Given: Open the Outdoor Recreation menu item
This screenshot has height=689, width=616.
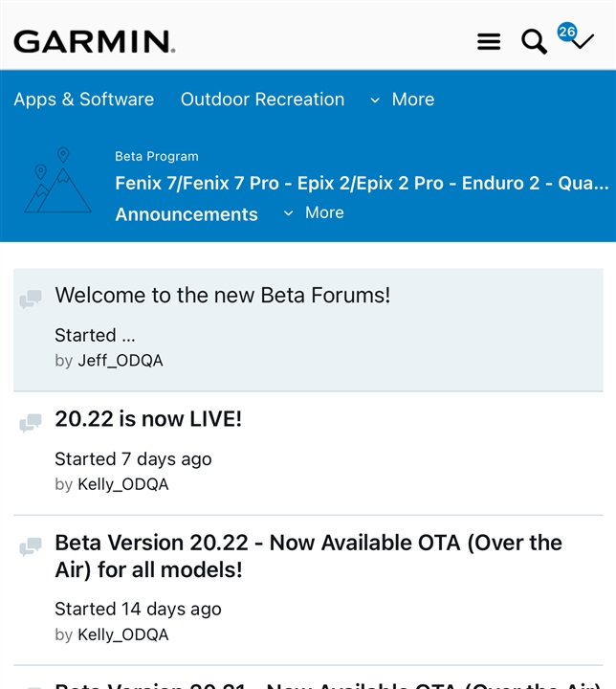Looking at the screenshot, I should (x=262, y=100).
